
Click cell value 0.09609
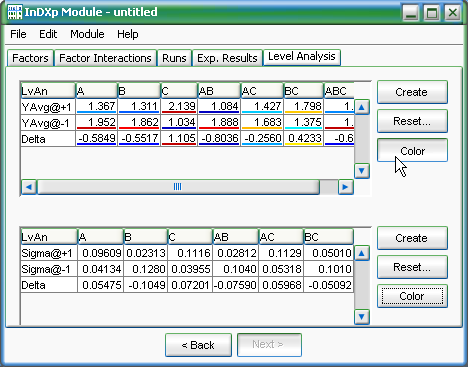point(101,253)
